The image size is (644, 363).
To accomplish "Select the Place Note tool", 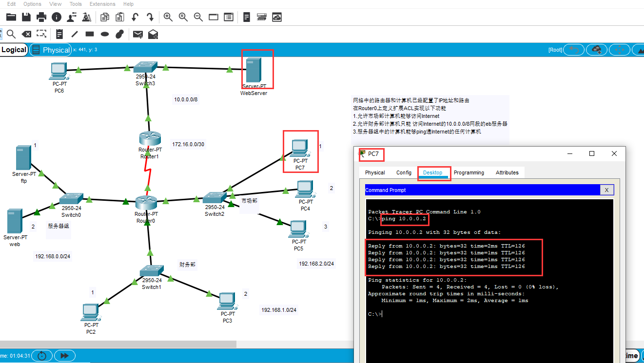I will (x=59, y=34).
